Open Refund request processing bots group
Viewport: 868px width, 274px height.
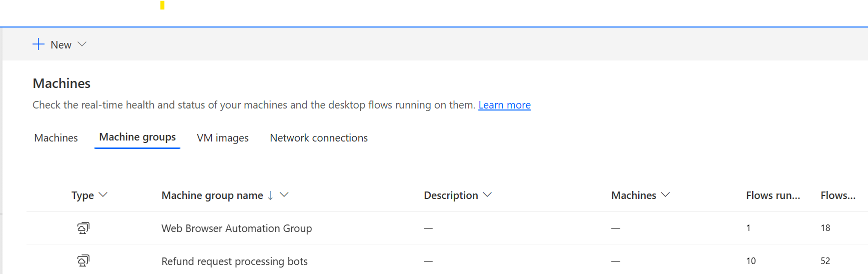click(234, 261)
